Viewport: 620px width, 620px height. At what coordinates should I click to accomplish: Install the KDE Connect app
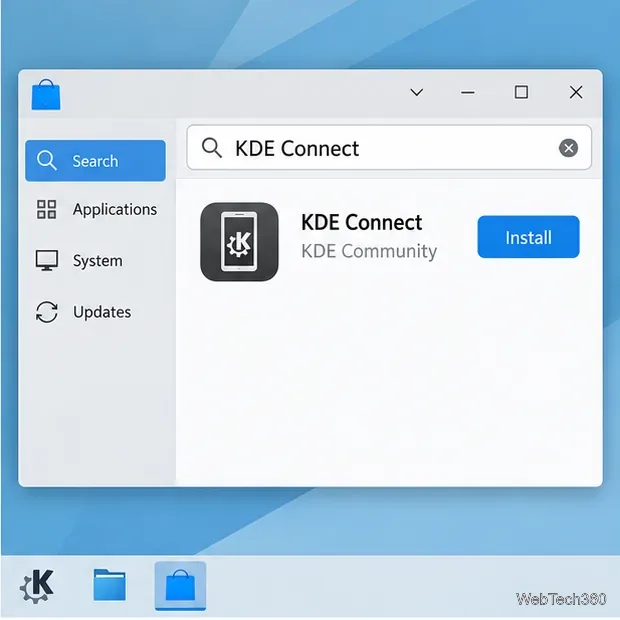click(528, 237)
